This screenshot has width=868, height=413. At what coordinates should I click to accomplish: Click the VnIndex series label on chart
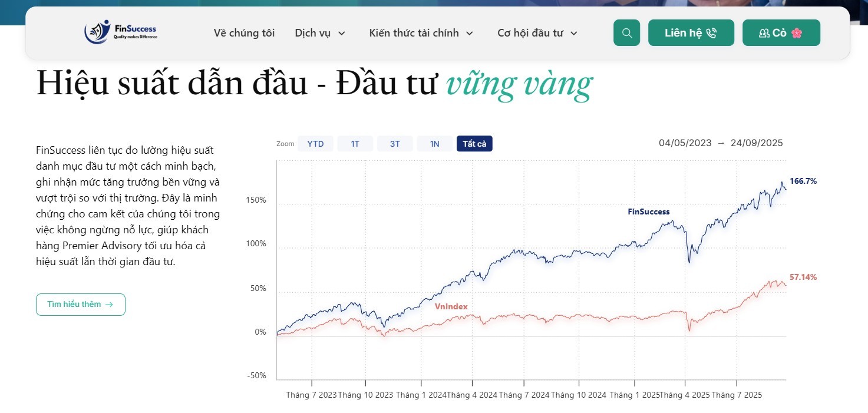pyautogui.click(x=451, y=306)
